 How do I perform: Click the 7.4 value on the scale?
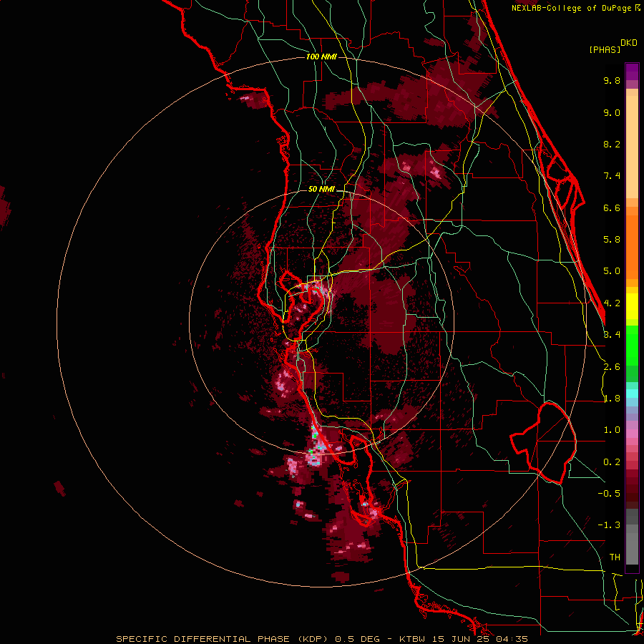pyautogui.click(x=612, y=176)
